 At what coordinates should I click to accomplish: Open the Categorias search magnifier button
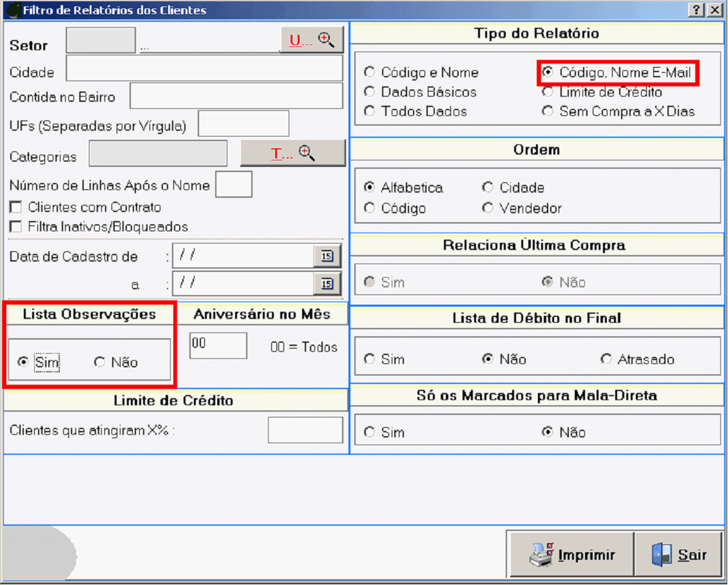(x=293, y=153)
